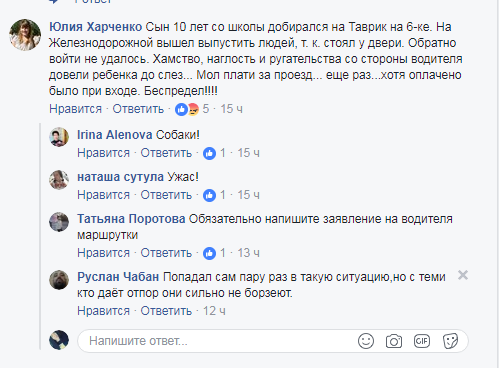This screenshot has height=368, width=499.
Task: Like Руслан Чабан's comment via Нравится
Action: click(x=103, y=311)
